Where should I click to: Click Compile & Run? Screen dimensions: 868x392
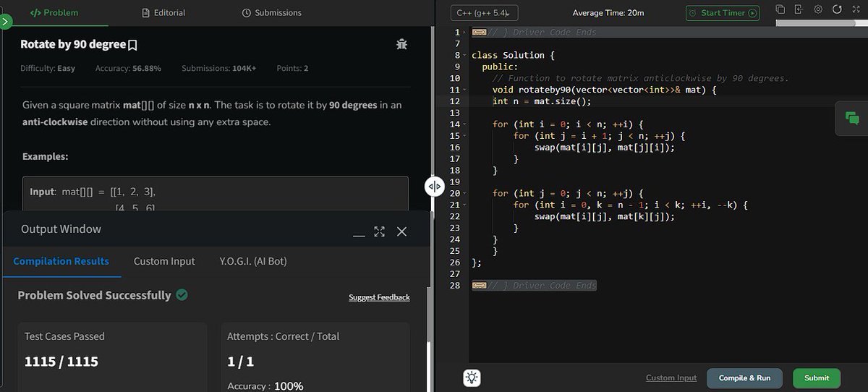click(x=744, y=378)
